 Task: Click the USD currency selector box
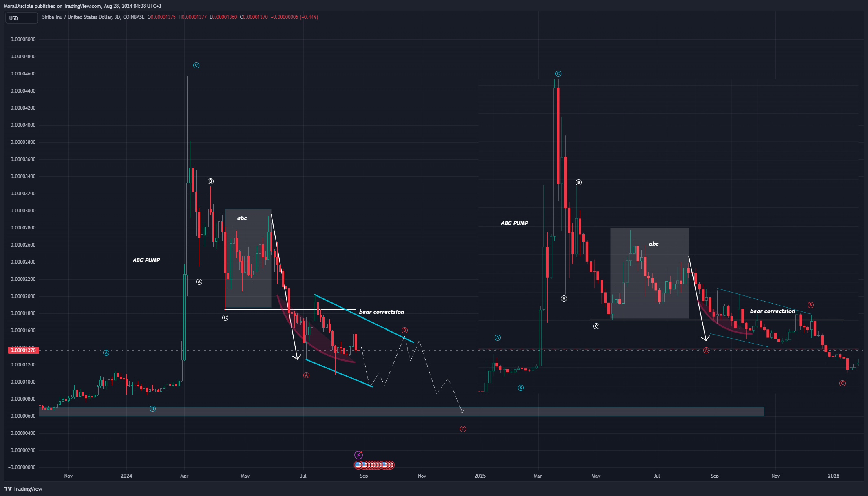21,18
